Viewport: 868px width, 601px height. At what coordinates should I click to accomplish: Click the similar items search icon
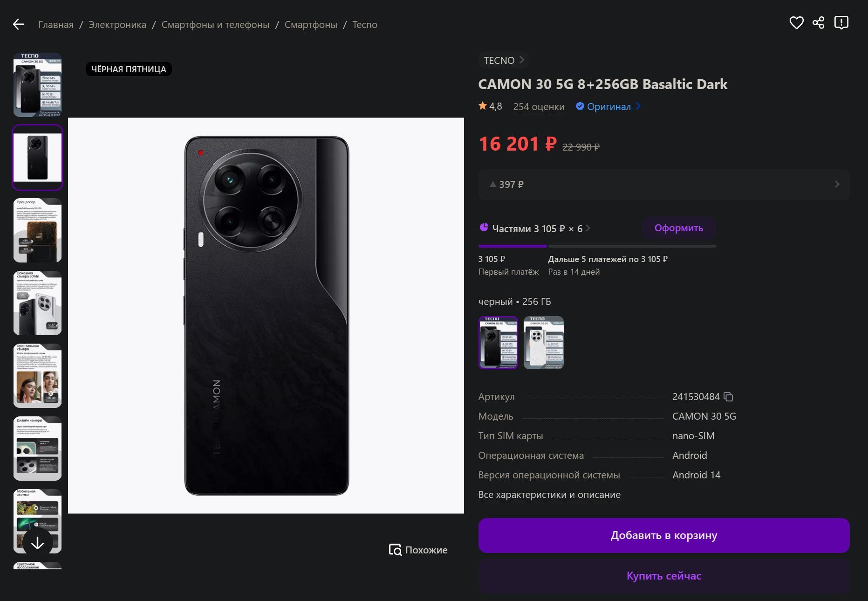coord(395,550)
